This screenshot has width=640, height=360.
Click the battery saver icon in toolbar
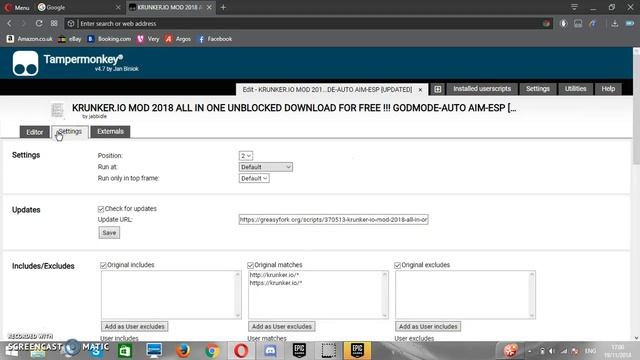coord(629,24)
